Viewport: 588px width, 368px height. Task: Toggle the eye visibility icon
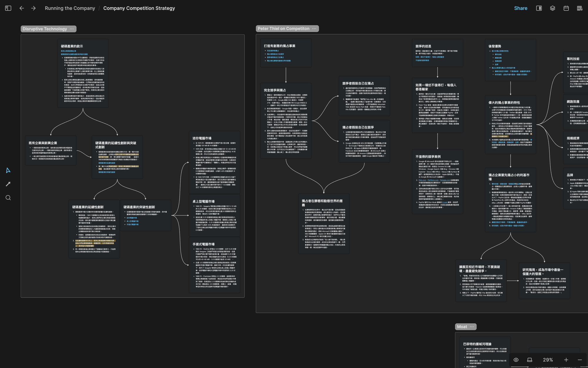pos(516,360)
